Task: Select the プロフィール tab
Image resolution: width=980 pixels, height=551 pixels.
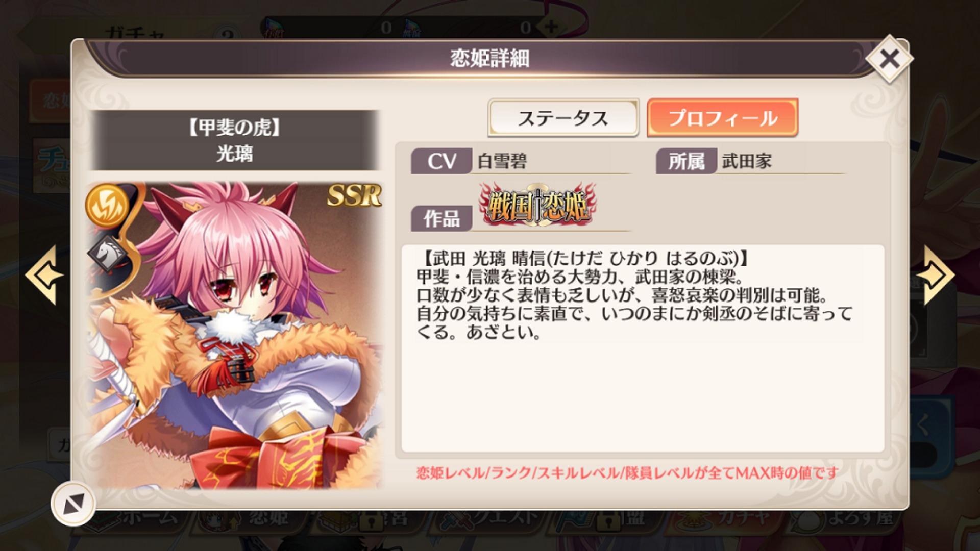Action: (x=722, y=118)
